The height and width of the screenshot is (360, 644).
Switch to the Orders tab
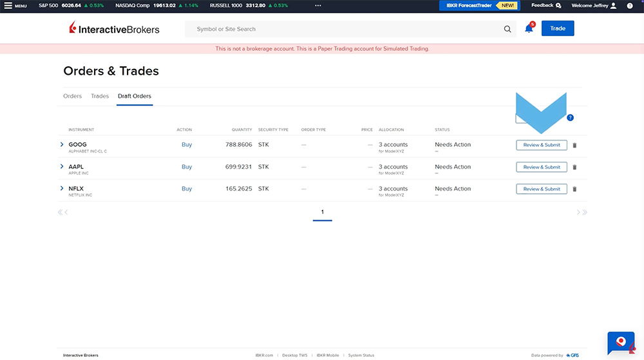72,96
